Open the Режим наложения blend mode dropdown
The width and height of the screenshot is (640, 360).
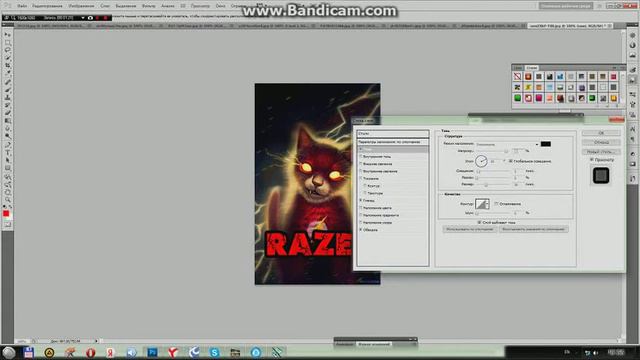[507, 144]
